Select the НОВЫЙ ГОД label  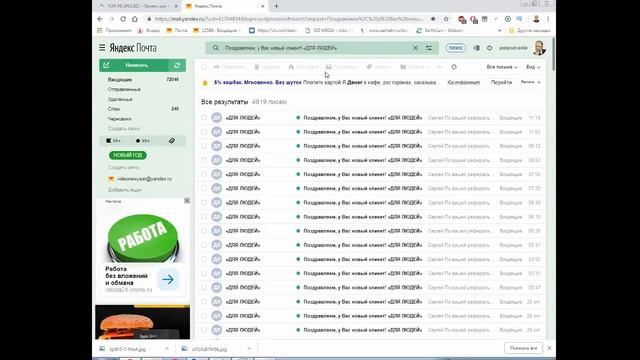click(128, 155)
